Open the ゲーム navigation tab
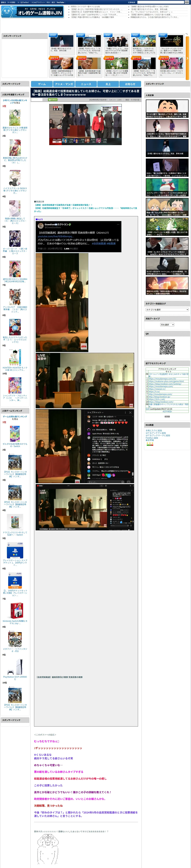 tap(42, 84)
